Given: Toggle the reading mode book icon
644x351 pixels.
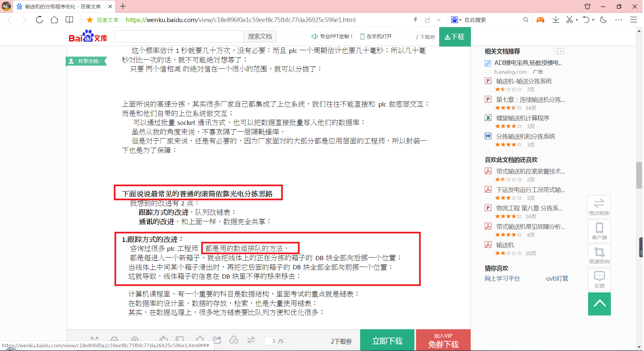Looking at the screenshot, I should (69, 20).
